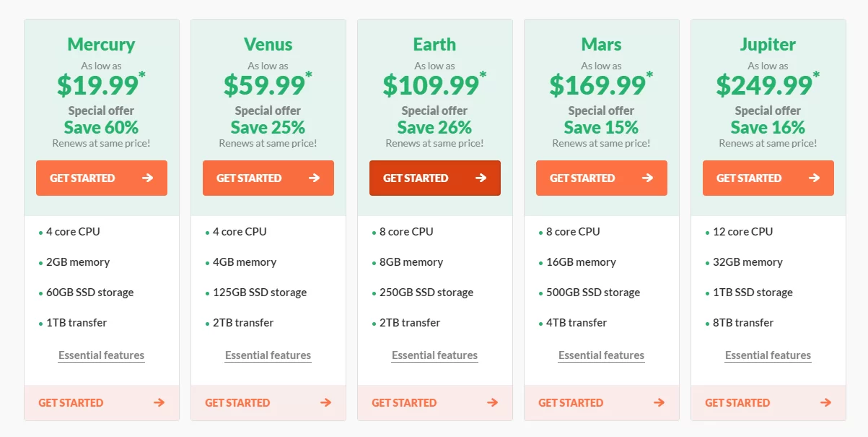Start the Mars plan via orange button
The width and height of the screenshot is (868, 437).
583,178
